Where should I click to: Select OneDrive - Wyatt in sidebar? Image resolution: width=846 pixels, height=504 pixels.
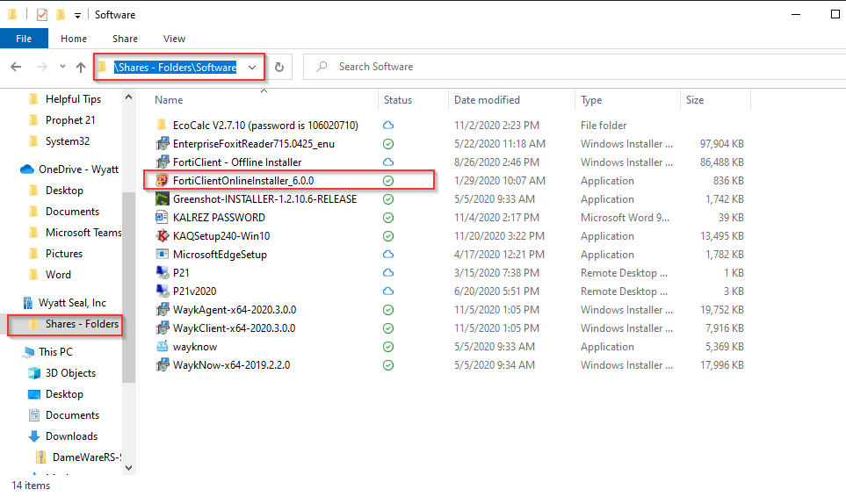(78, 169)
